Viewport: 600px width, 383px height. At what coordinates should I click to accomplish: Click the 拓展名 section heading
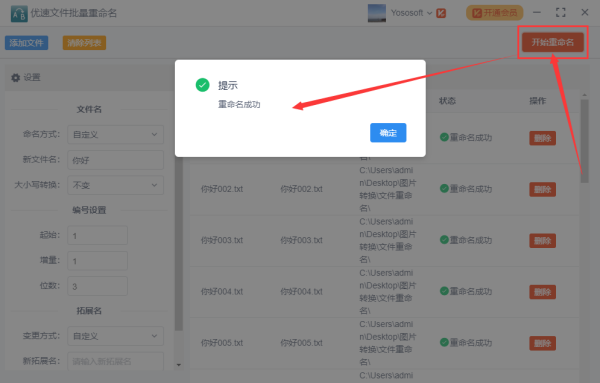point(89,311)
